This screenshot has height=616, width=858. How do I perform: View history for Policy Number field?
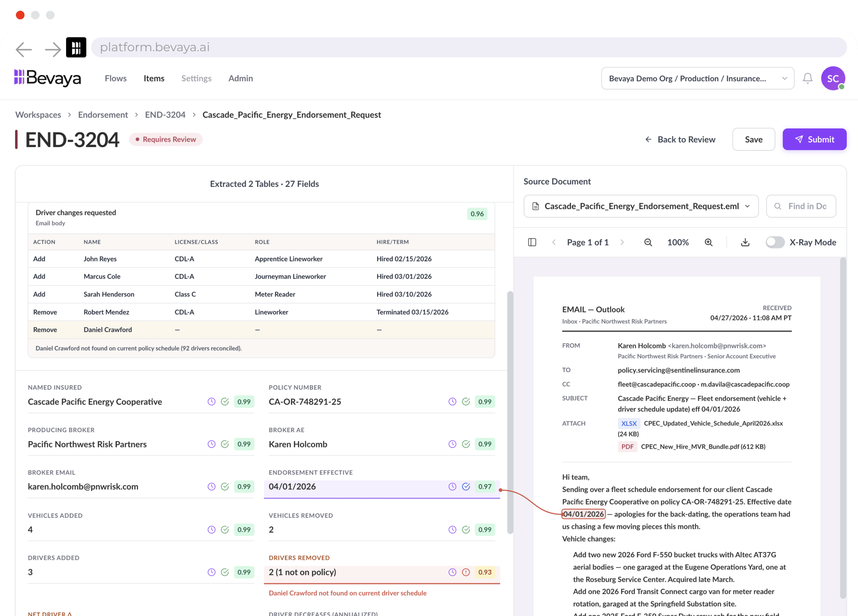(x=453, y=402)
